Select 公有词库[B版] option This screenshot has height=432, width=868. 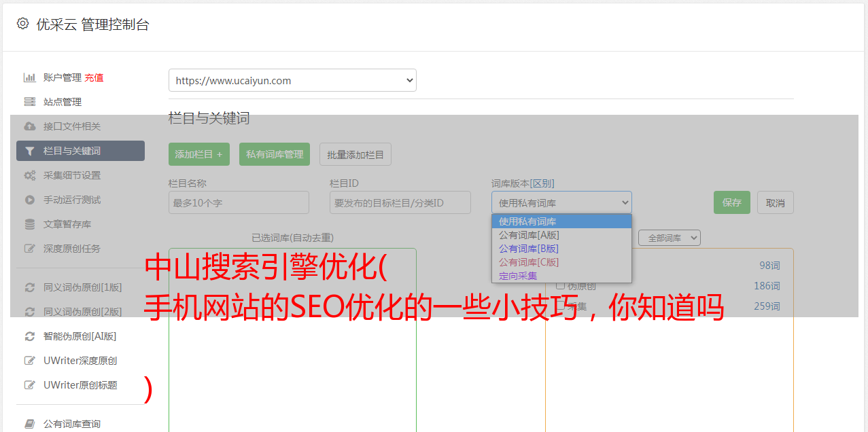(561, 249)
